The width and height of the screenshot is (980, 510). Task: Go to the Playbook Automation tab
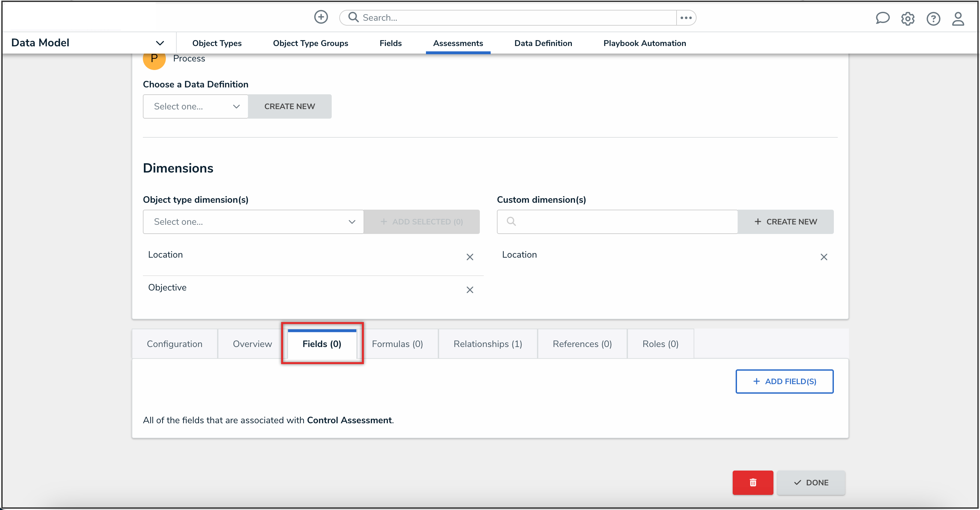point(644,43)
